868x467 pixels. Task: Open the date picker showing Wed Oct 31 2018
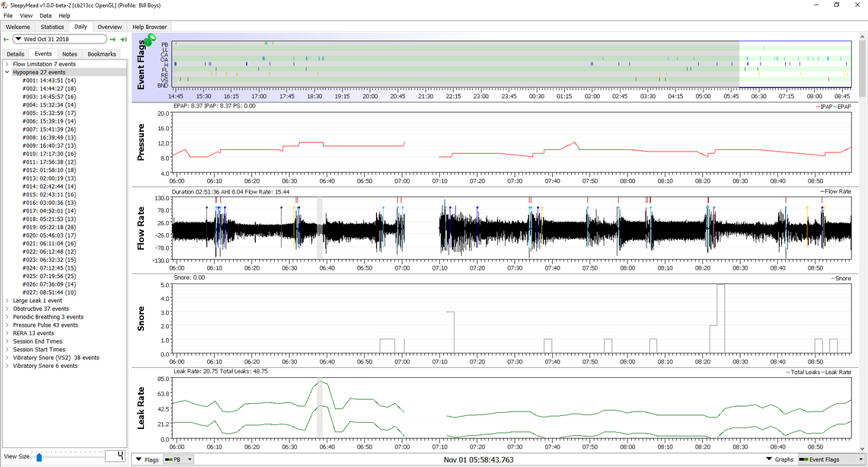pos(60,40)
